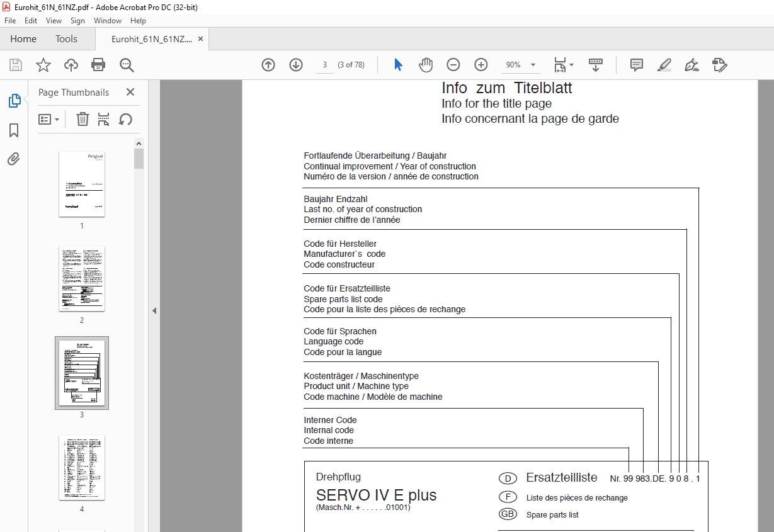The image size is (774, 532).
Task: Select page 1 thumbnail
Action: 82,184
